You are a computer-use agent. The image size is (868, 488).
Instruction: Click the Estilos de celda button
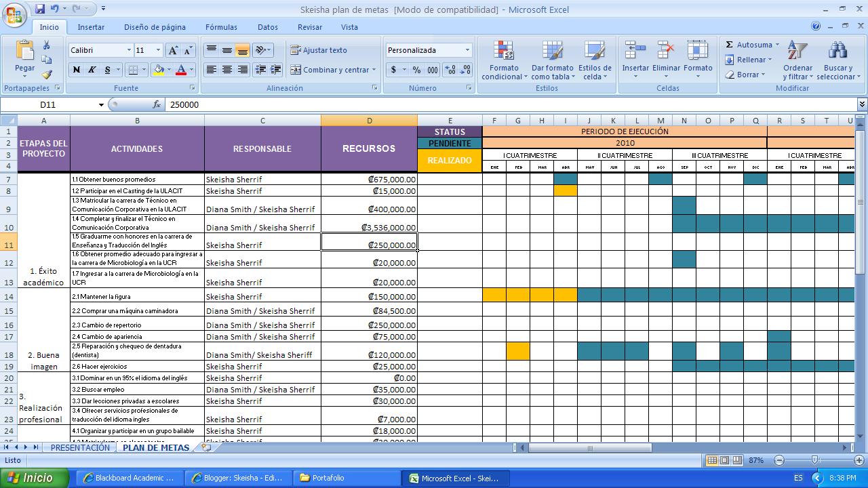[595, 60]
